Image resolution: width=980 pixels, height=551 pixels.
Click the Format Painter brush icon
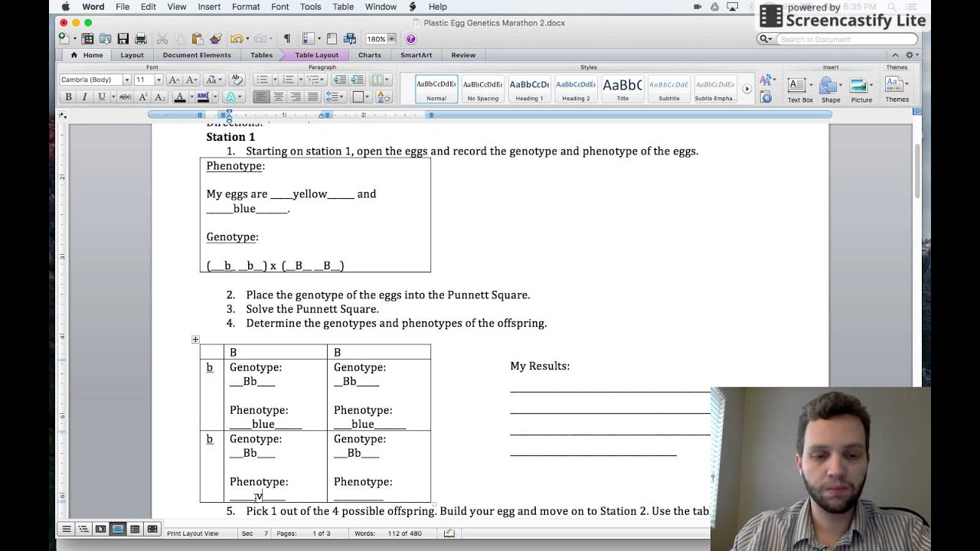point(215,38)
